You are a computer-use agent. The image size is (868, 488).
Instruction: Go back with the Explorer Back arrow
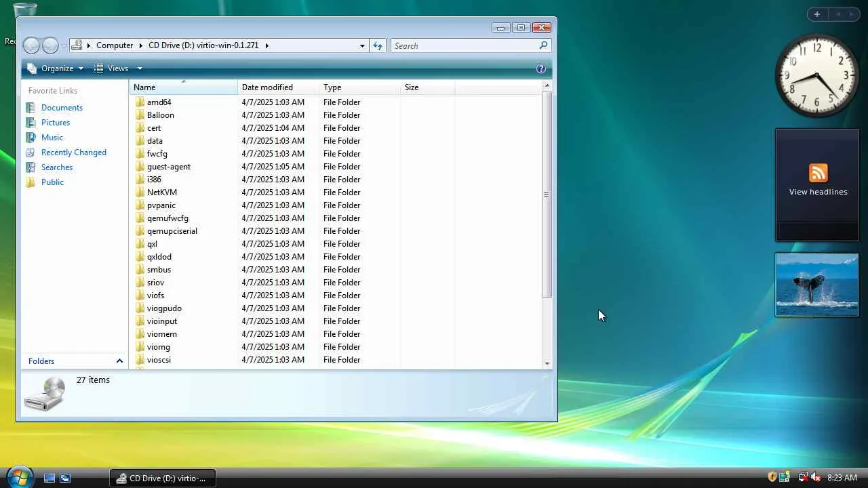[x=31, y=45]
